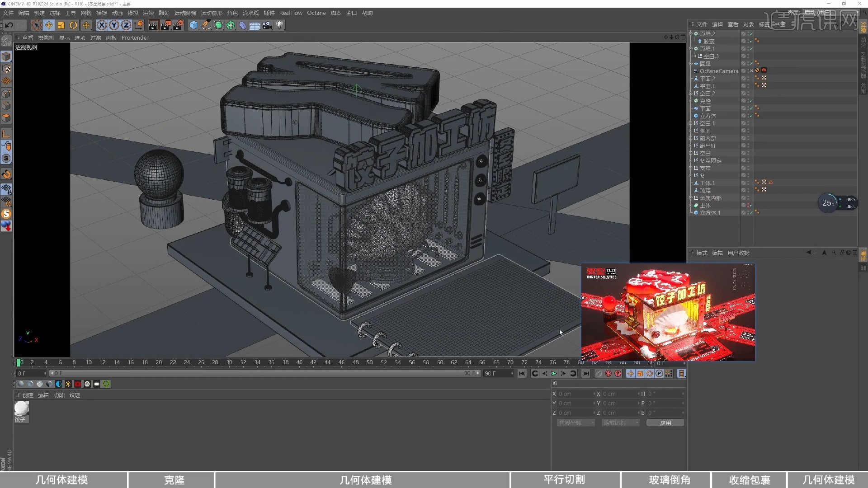Go to end of animation
This screenshot has height=488, width=868.
[586, 373]
